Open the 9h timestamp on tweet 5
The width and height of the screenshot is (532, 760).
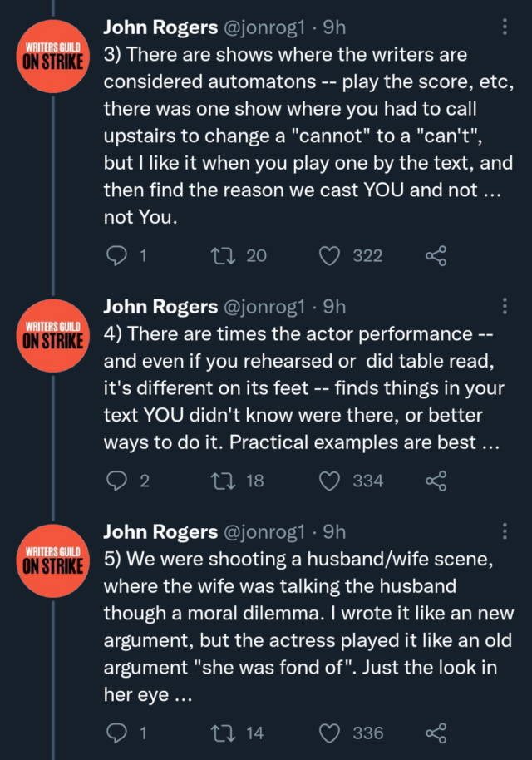(334, 531)
